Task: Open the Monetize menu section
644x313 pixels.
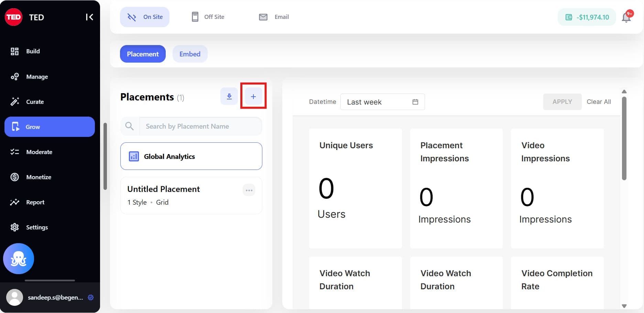Action: point(39,177)
